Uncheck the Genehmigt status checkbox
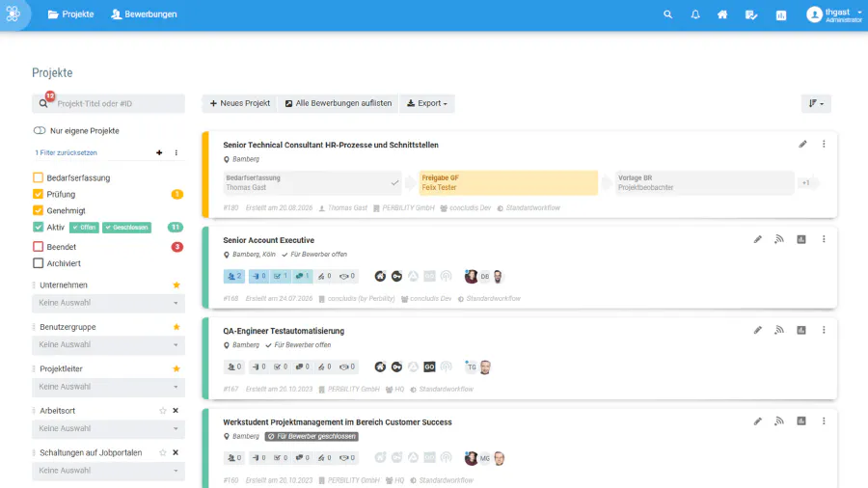Image resolution: width=868 pixels, height=488 pixels. point(38,210)
